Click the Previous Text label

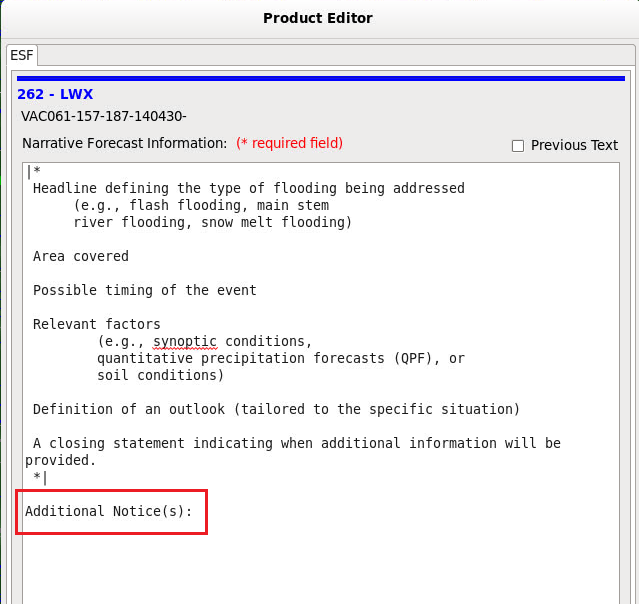[574, 145]
